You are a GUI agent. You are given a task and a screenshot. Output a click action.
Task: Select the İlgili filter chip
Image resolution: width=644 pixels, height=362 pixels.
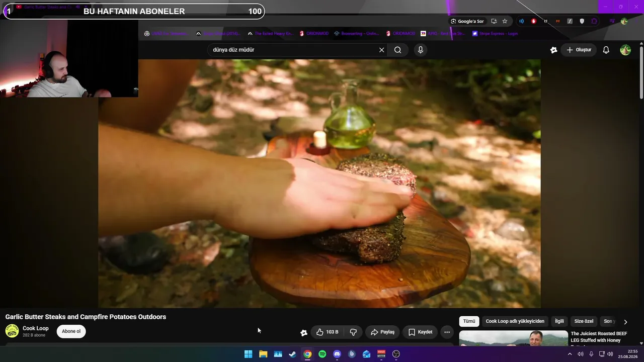point(559,321)
